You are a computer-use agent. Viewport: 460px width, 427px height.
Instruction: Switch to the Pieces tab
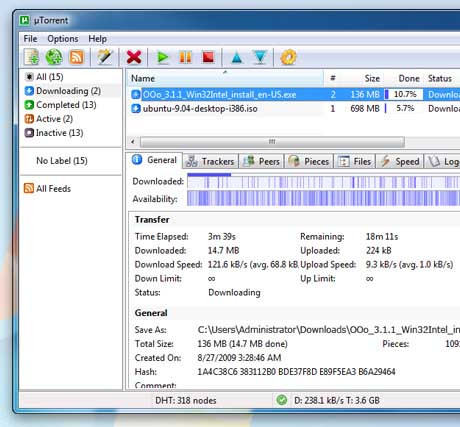pyautogui.click(x=309, y=161)
